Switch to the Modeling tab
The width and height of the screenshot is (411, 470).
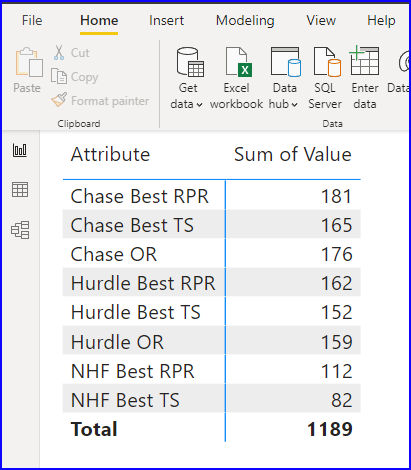pos(245,21)
